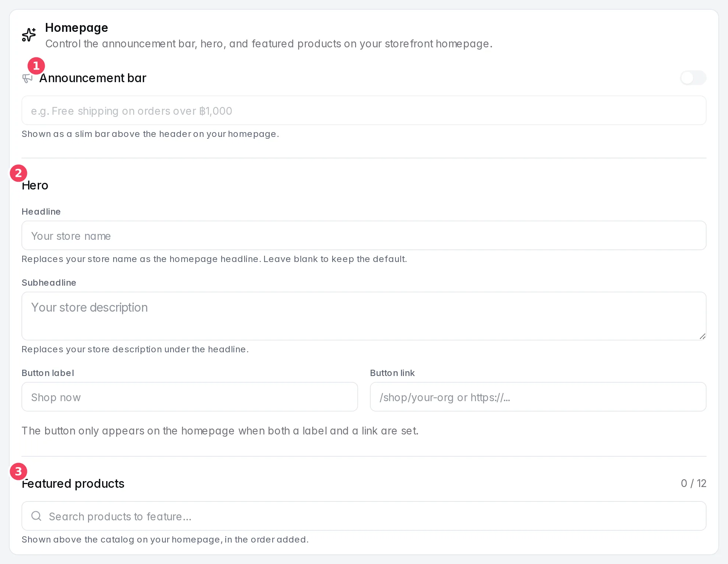Click the Hero section heading
The width and height of the screenshot is (728, 564).
pos(35,185)
